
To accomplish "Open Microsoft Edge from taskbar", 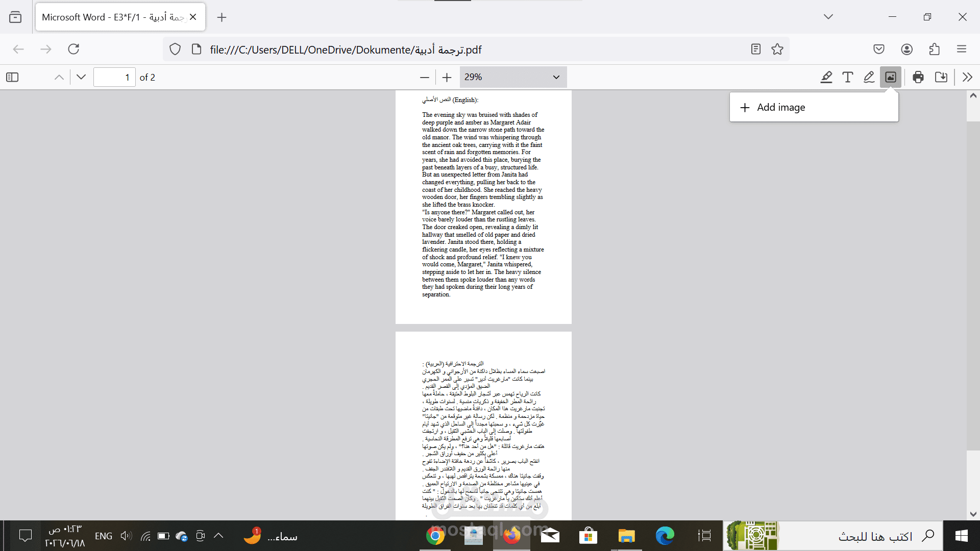I will point(665,536).
